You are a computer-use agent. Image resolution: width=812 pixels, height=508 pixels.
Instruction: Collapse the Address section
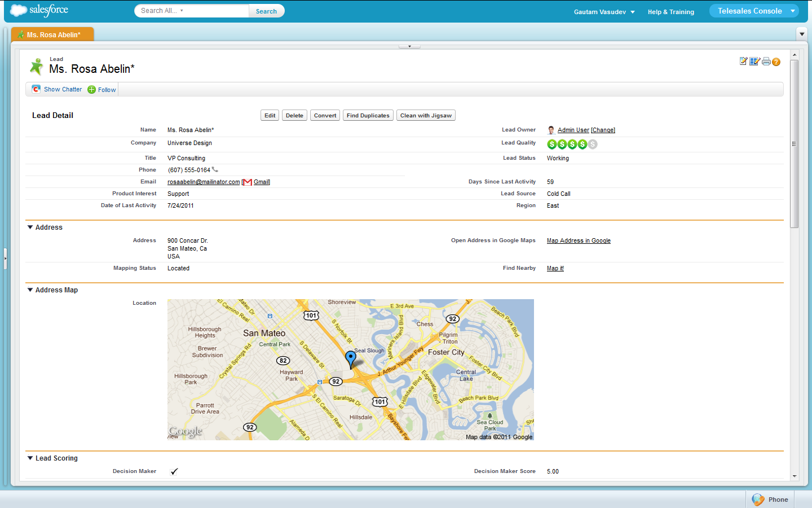click(x=30, y=227)
